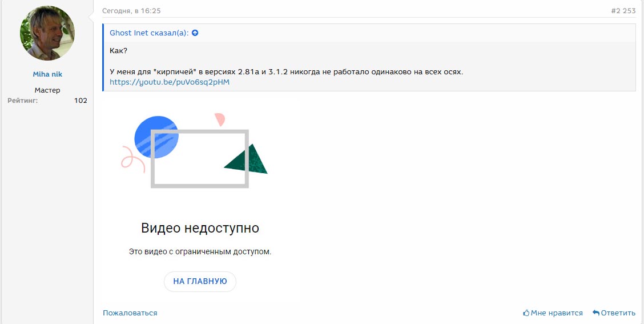
Task: Click the thumbs-up icon beside Мне нравится
Action: (x=526, y=313)
